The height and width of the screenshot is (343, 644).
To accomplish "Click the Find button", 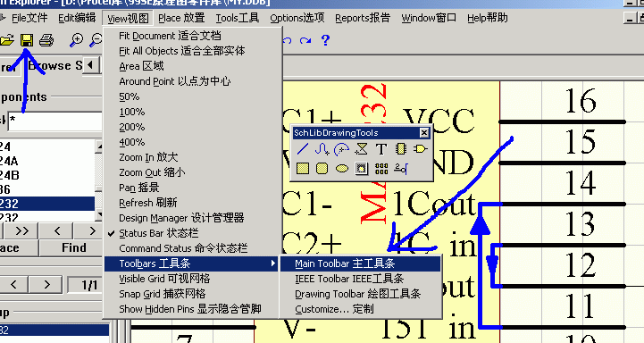I will tap(74, 247).
